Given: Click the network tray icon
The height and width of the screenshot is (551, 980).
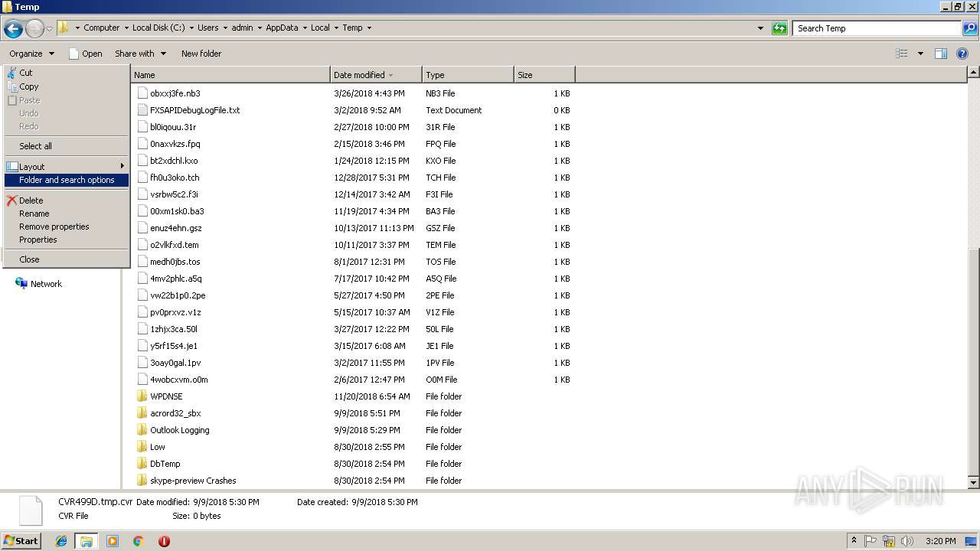Looking at the screenshot, I should [888, 541].
